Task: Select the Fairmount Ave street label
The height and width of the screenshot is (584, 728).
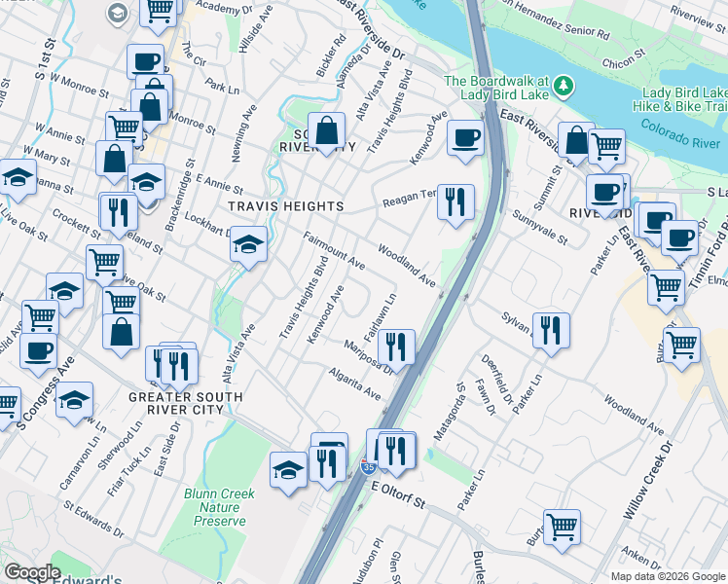Action: [334, 251]
